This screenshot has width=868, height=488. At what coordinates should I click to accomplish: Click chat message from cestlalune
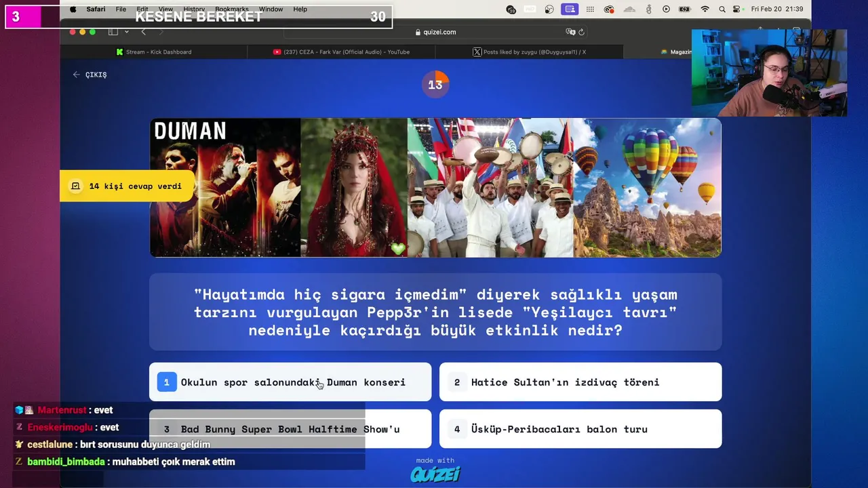point(112,445)
